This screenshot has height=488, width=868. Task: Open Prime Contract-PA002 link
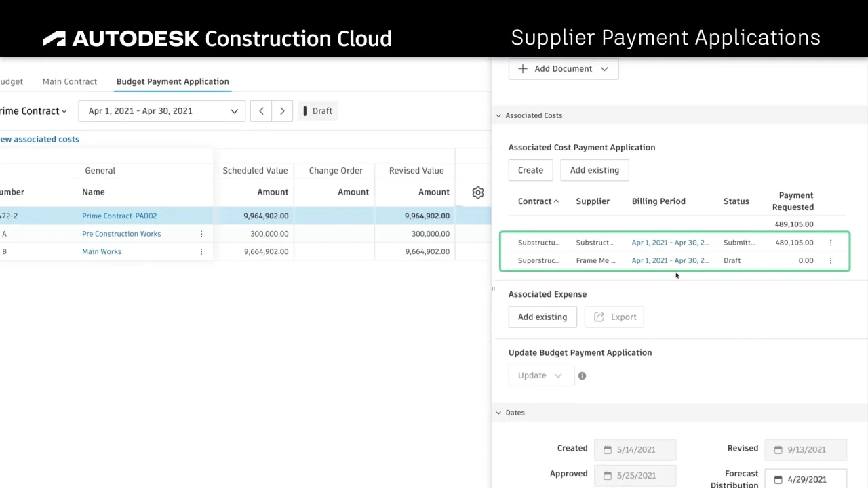click(119, 216)
